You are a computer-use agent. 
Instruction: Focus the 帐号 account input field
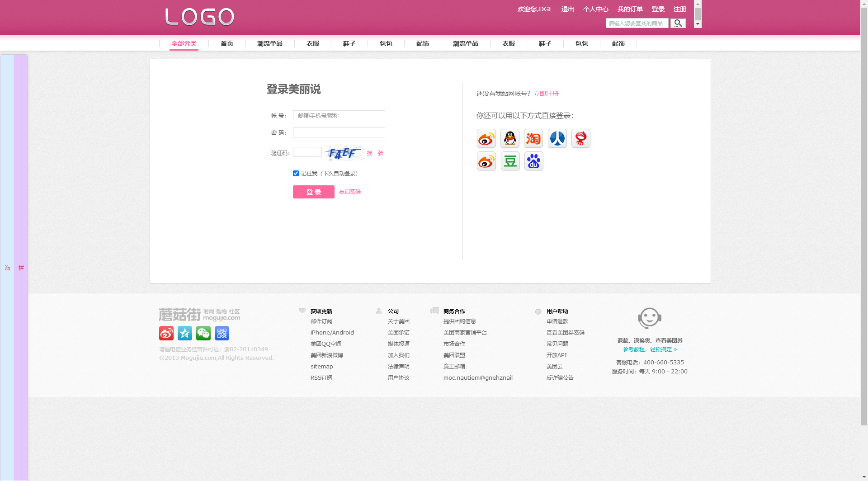click(339, 115)
